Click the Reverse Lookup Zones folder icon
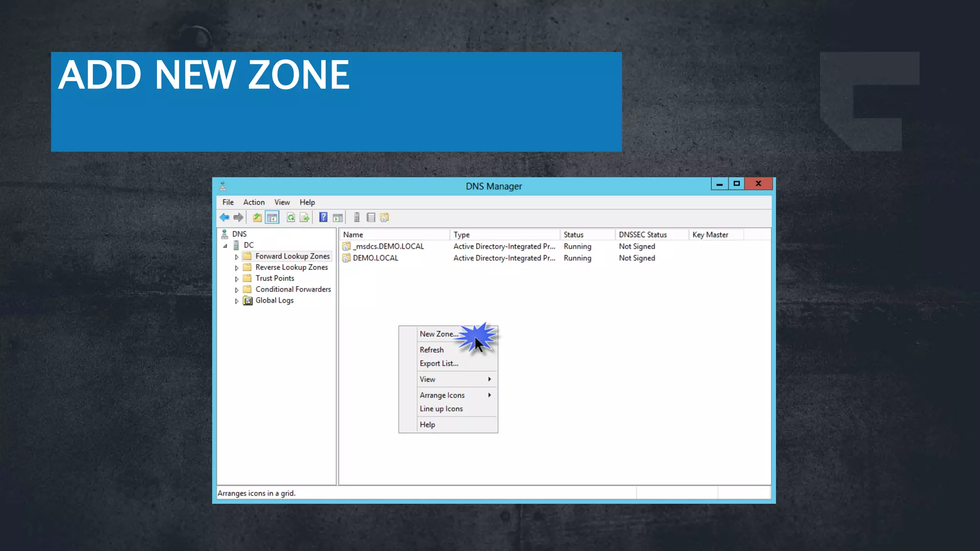This screenshot has height=551, width=980. click(247, 267)
